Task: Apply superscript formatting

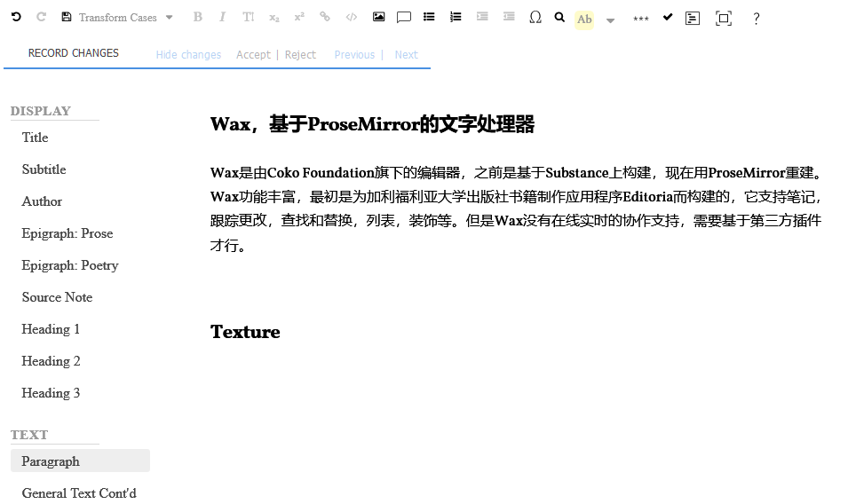Action: click(x=299, y=17)
